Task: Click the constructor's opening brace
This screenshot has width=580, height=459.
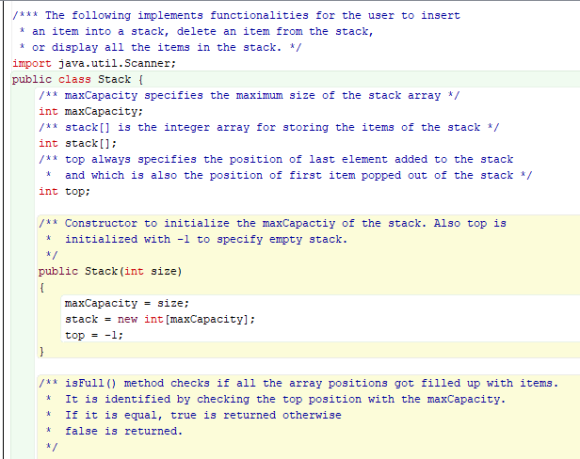Action: pyautogui.click(x=42, y=287)
